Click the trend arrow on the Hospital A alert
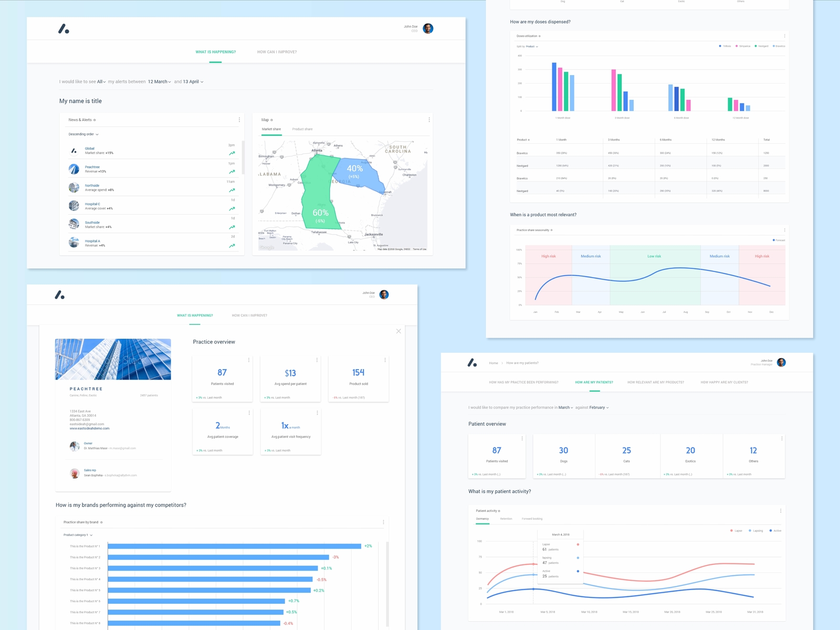The width and height of the screenshot is (840, 630). coord(232,246)
